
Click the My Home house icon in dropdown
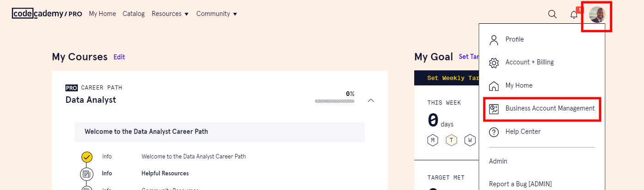[x=494, y=86]
